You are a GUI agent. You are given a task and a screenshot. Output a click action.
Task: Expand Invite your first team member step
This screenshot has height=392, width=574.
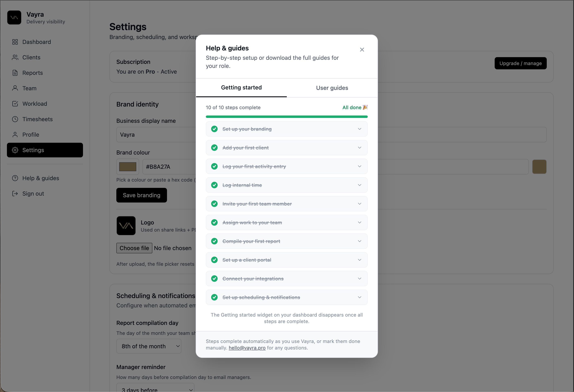(x=359, y=204)
